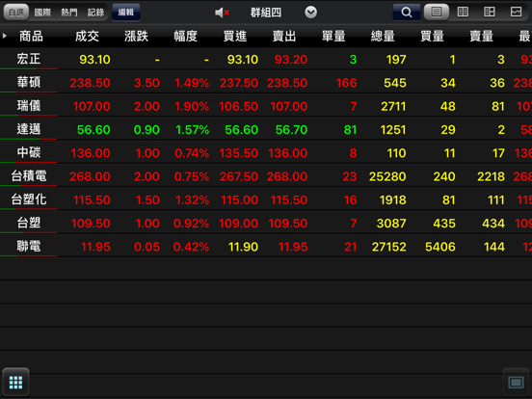Select the 群組四 group title

tap(266, 13)
